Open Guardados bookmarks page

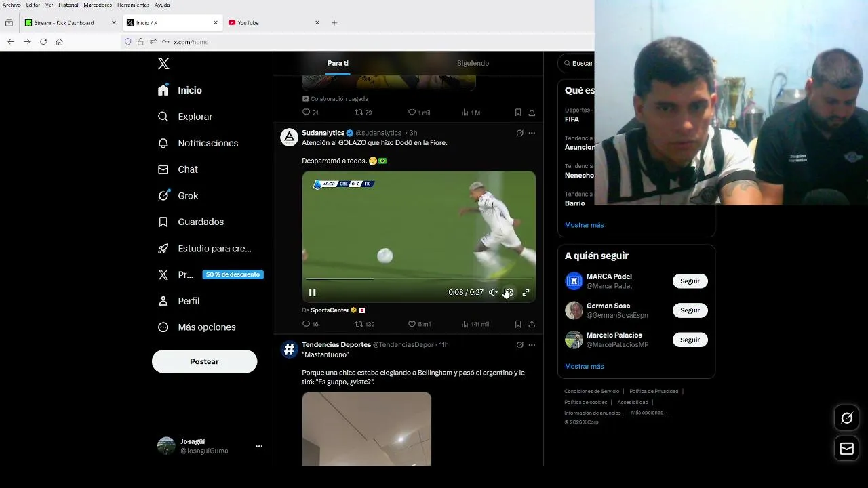coord(191,222)
